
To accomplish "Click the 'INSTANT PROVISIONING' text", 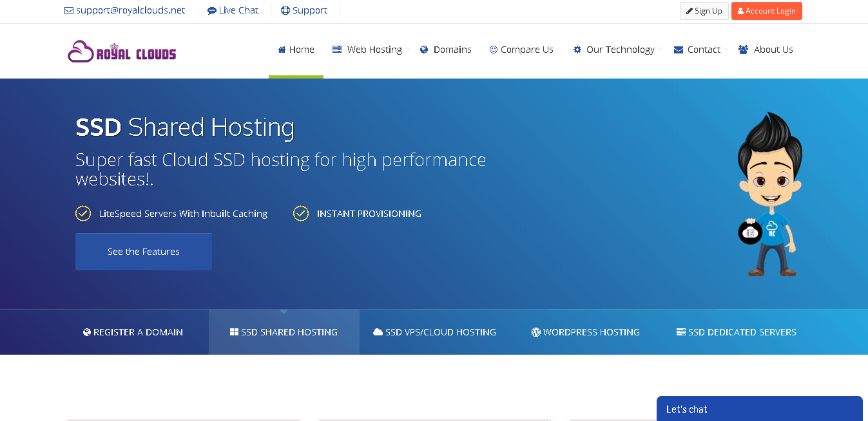I will 369,214.
